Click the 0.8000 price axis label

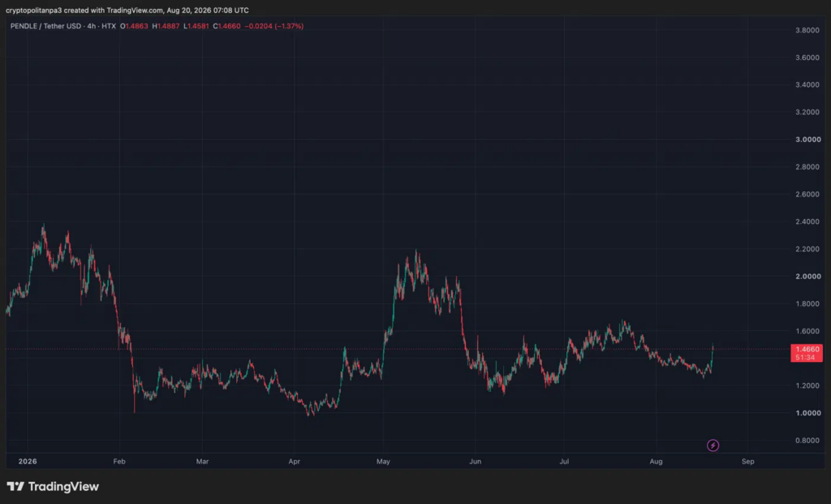click(807, 441)
